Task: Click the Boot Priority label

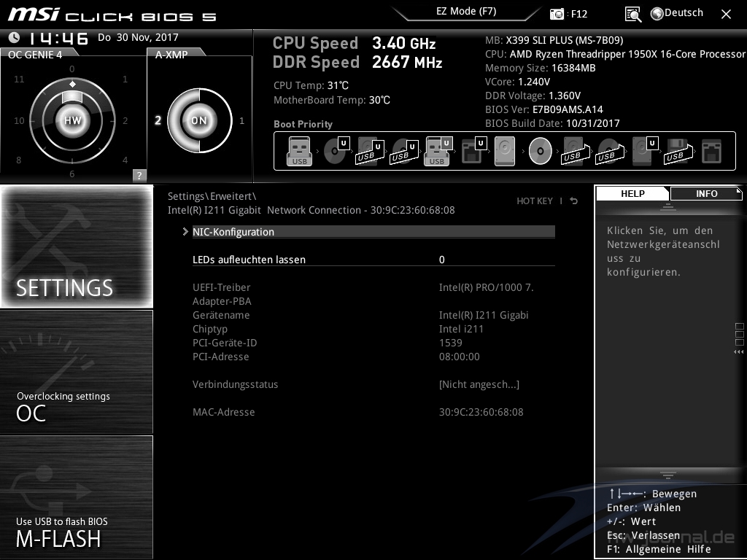Action: tap(303, 124)
